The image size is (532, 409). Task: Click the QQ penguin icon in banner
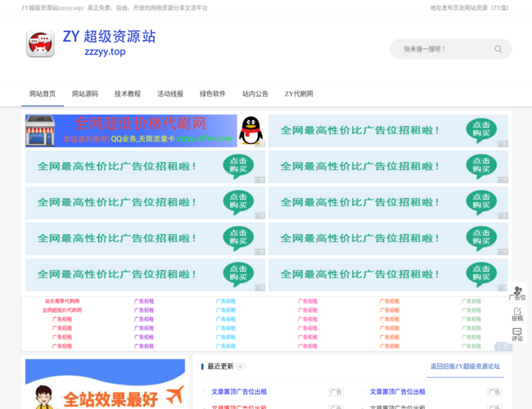pos(250,131)
